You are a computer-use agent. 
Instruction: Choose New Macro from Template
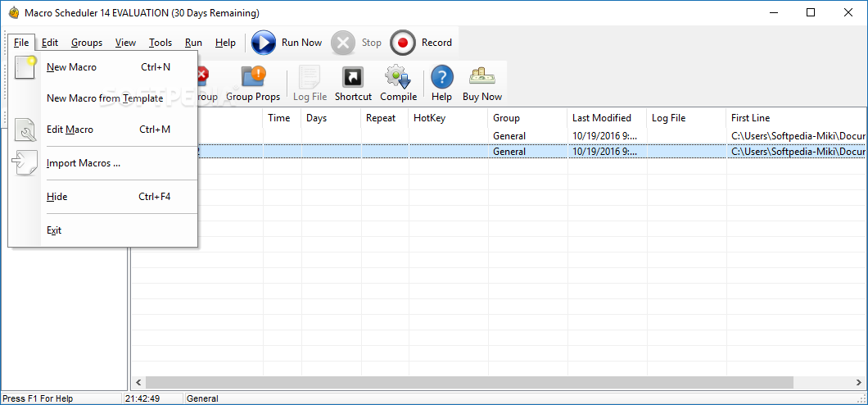[x=103, y=98]
